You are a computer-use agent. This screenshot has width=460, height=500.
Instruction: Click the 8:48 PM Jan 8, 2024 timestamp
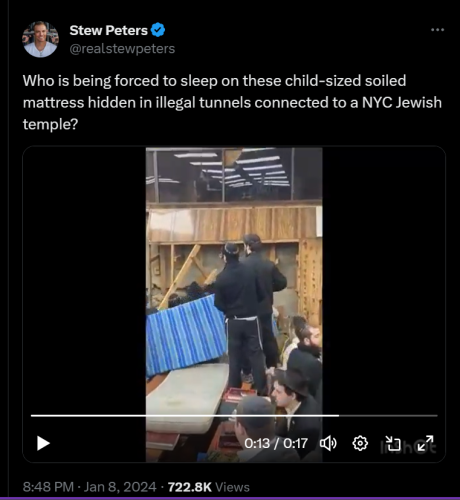(x=89, y=487)
